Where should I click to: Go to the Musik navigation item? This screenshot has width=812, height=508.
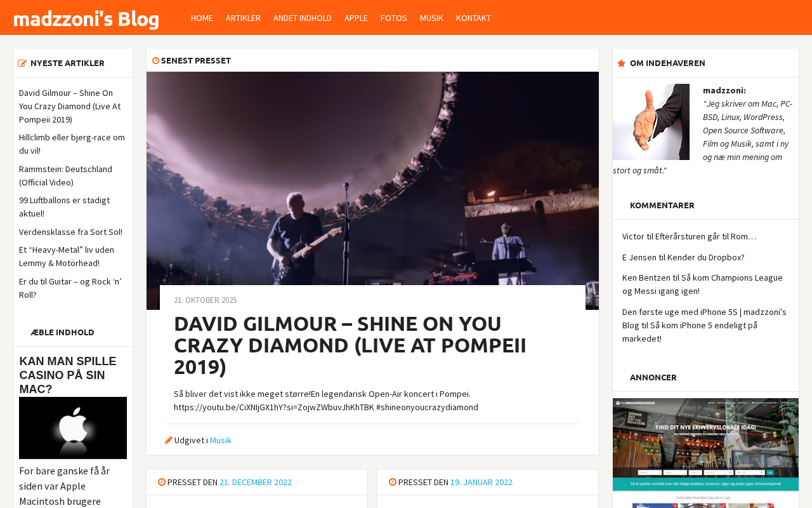coord(431,18)
